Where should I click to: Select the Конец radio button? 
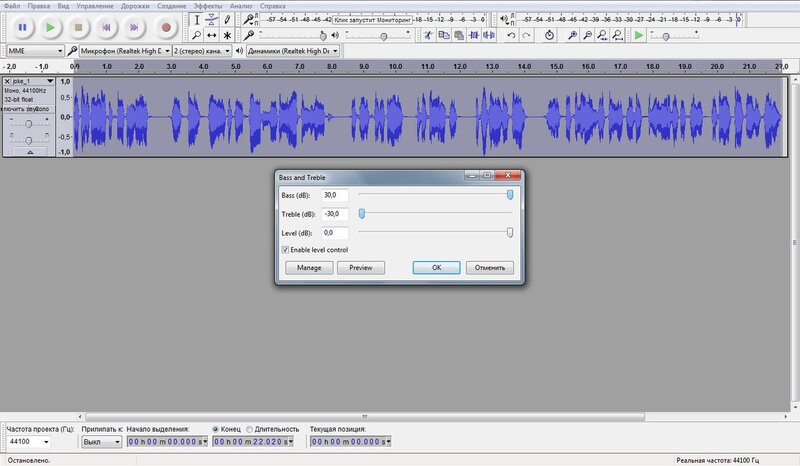coord(215,428)
